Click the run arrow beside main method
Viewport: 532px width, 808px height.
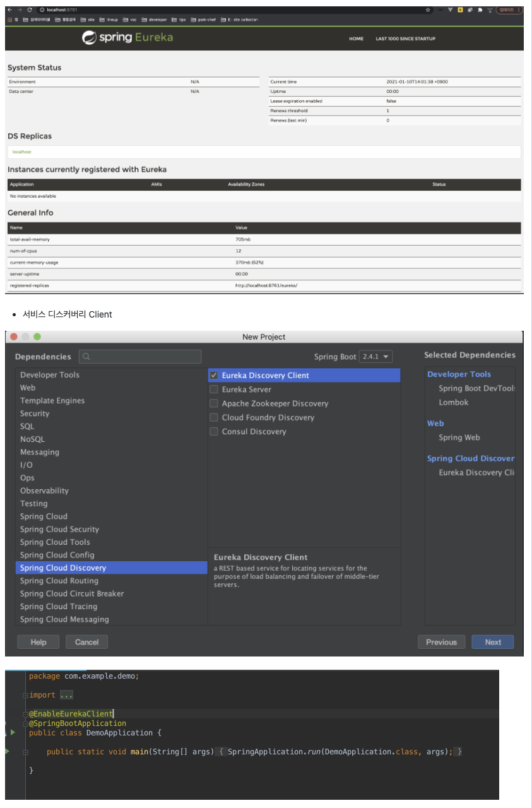7,751
